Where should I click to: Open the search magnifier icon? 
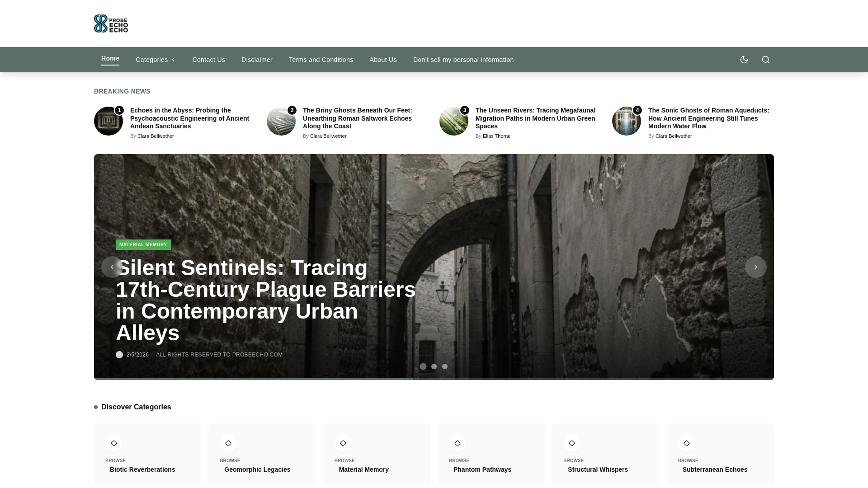coord(765,60)
